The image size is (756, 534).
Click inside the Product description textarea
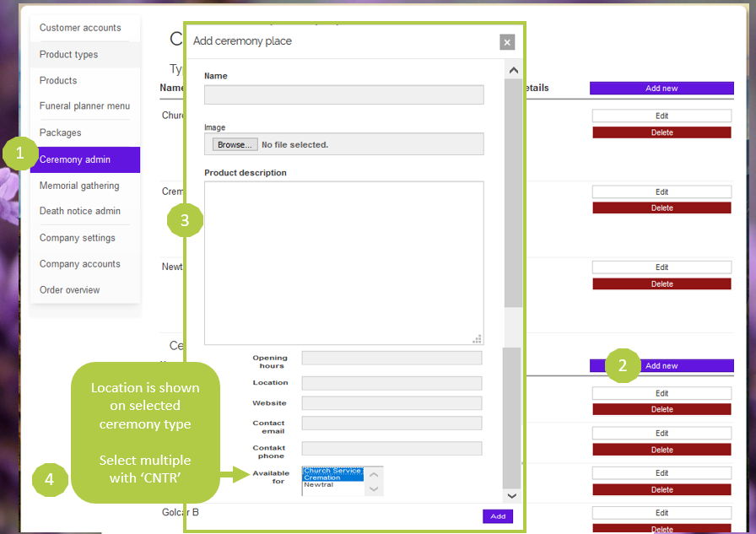pyautogui.click(x=343, y=262)
